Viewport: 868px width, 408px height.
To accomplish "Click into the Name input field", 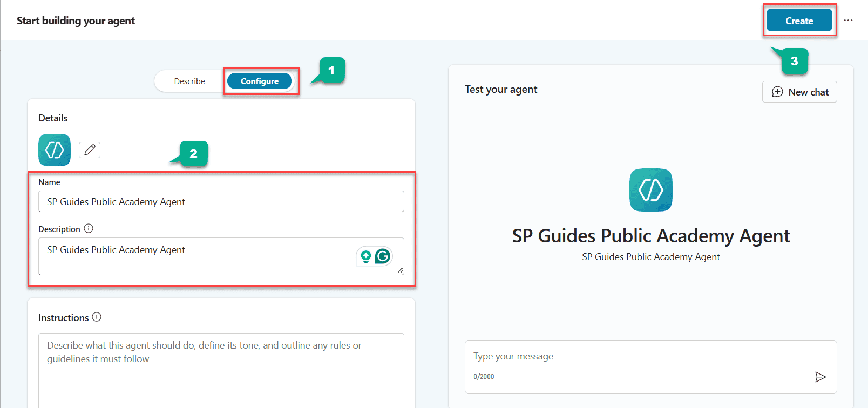I will point(221,201).
